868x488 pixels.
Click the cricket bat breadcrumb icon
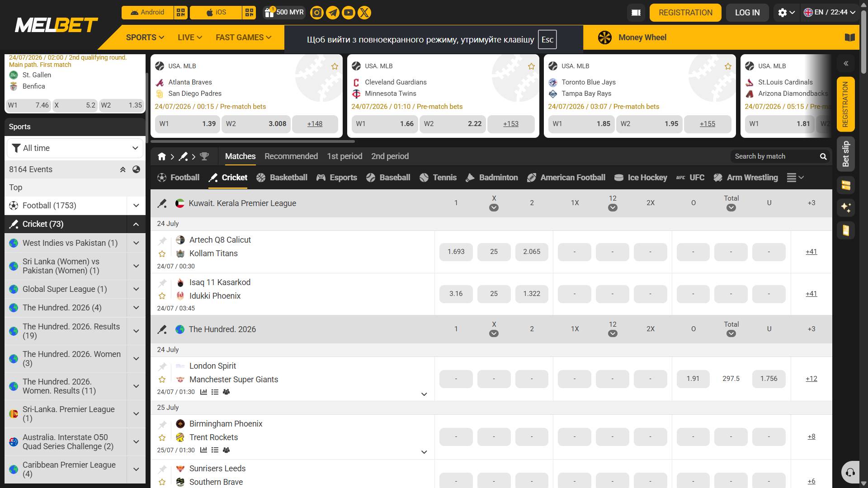click(183, 156)
